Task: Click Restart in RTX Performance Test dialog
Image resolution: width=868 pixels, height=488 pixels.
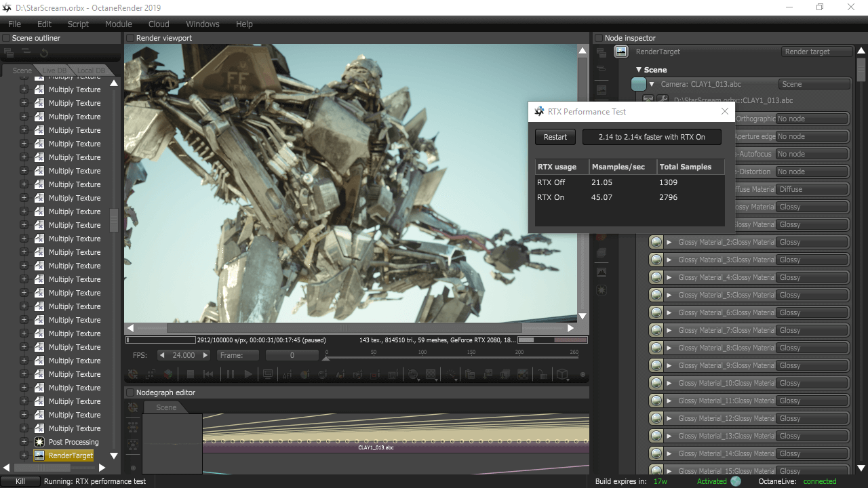Action: (555, 137)
